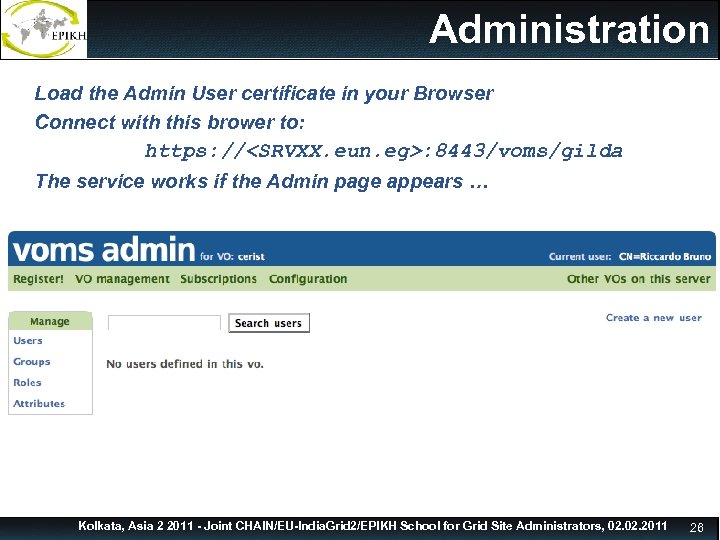720x540 pixels.
Task: Open the Attributes link in Manage sidebar
Action: (39, 404)
